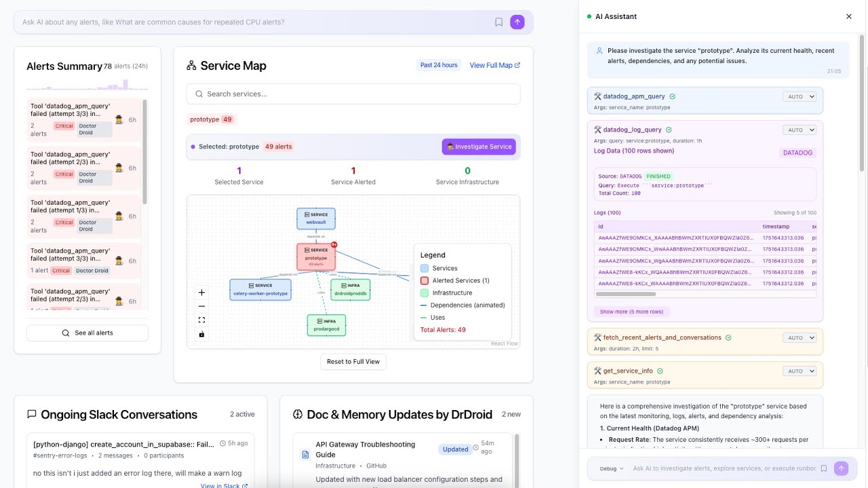Click the prototype 49 service tag
868x488 pixels.
211,119
